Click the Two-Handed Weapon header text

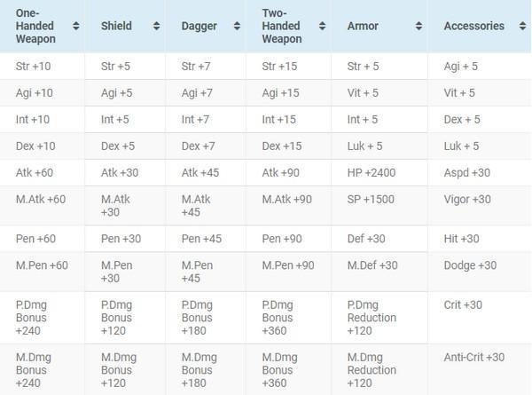pyautogui.click(x=282, y=26)
